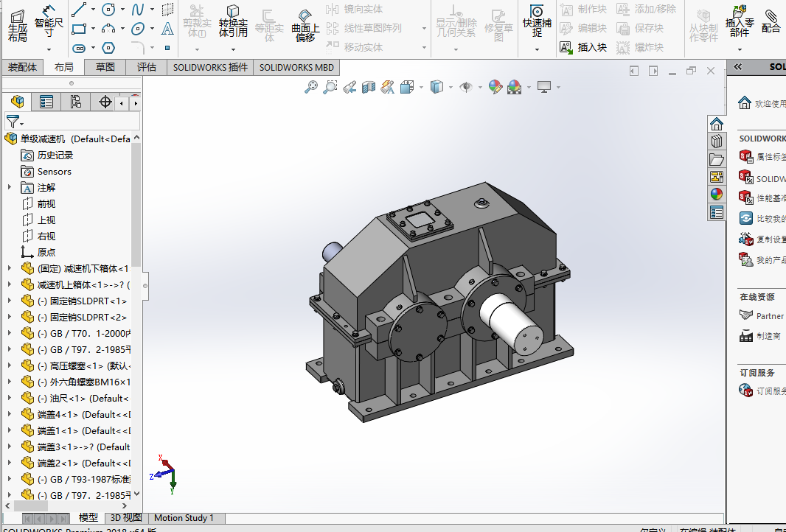Open SOLIDWORKS MBD tab
The height and width of the screenshot is (532, 786).
pos(296,67)
